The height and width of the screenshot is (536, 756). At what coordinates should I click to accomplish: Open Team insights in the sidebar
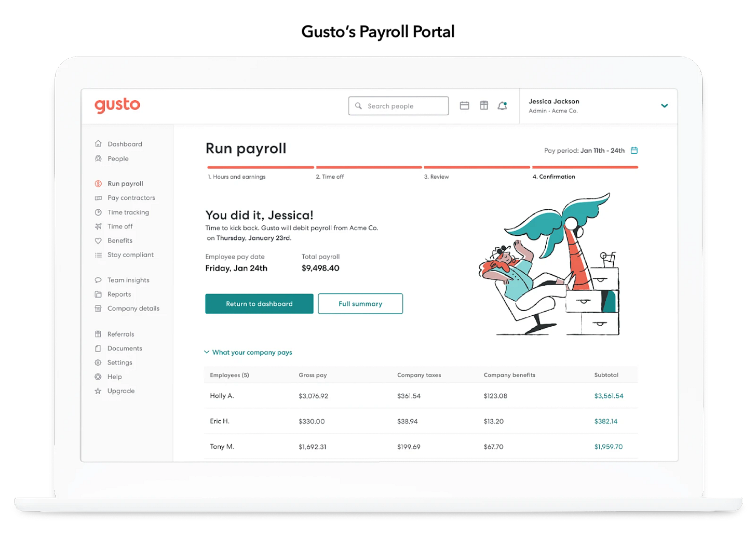click(x=128, y=280)
